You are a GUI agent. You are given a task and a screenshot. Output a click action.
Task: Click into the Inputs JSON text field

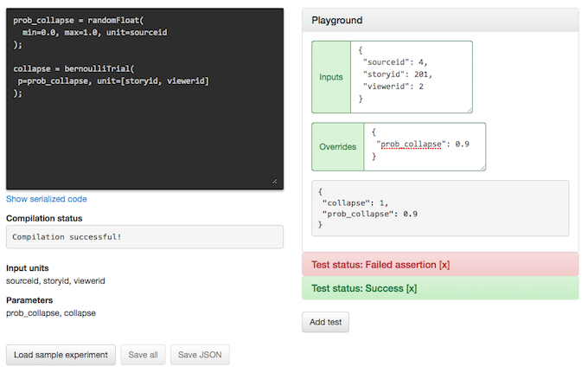412,77
